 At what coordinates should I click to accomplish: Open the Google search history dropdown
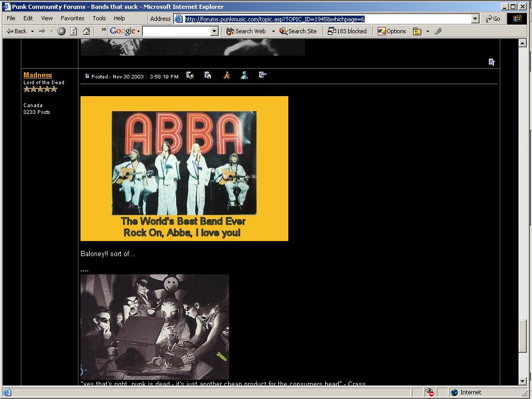coord(215,31)
